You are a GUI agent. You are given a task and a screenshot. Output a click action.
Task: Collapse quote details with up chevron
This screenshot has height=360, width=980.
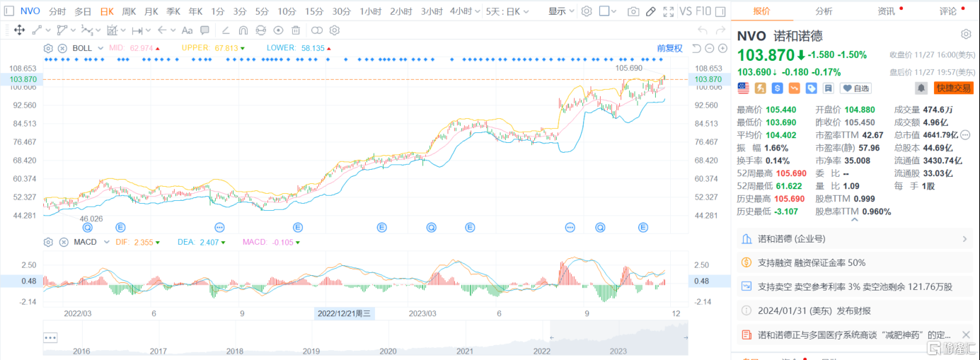click(855, 220)
